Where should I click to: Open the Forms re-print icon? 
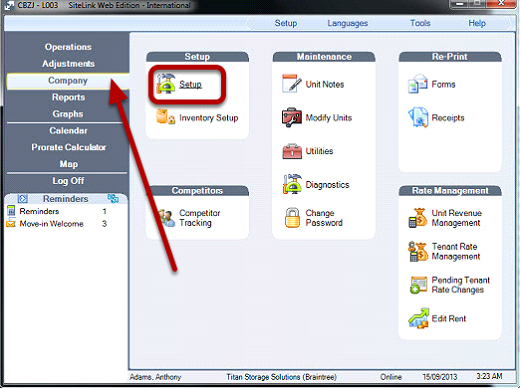(x=418, y=84)
